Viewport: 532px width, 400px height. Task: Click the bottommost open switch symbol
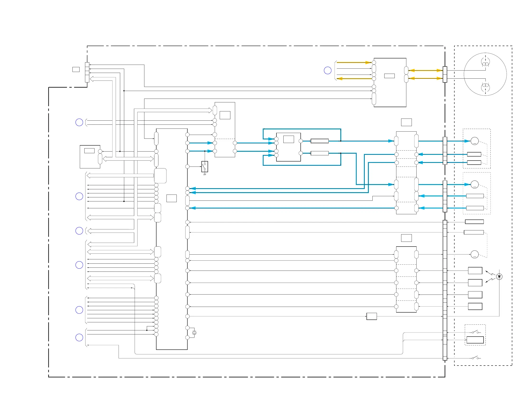(475, 358)
